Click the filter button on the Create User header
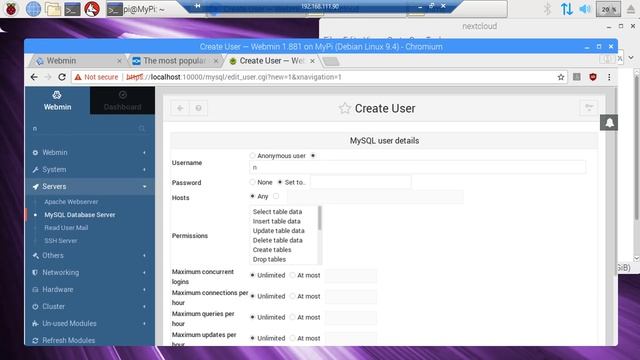The width and height of the screenshot is (640, 360). (589, 108)
